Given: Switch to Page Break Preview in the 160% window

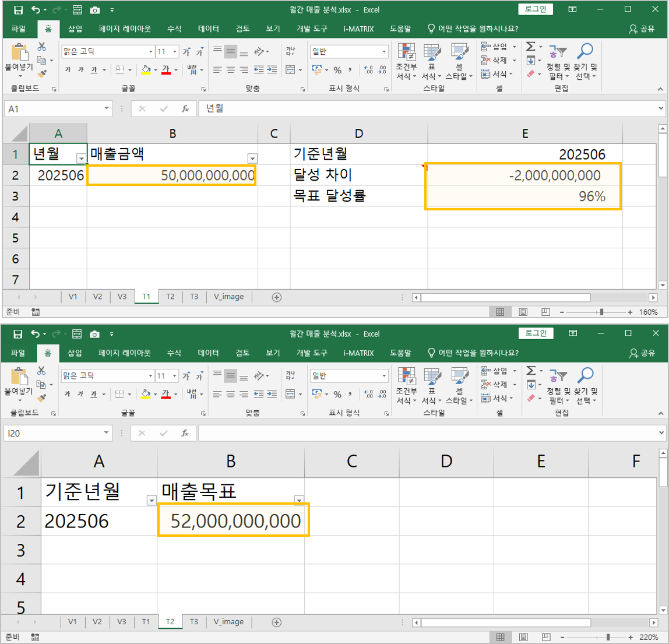Looking at the screenshot, I should pyautogui.click(x=545, y=312).
